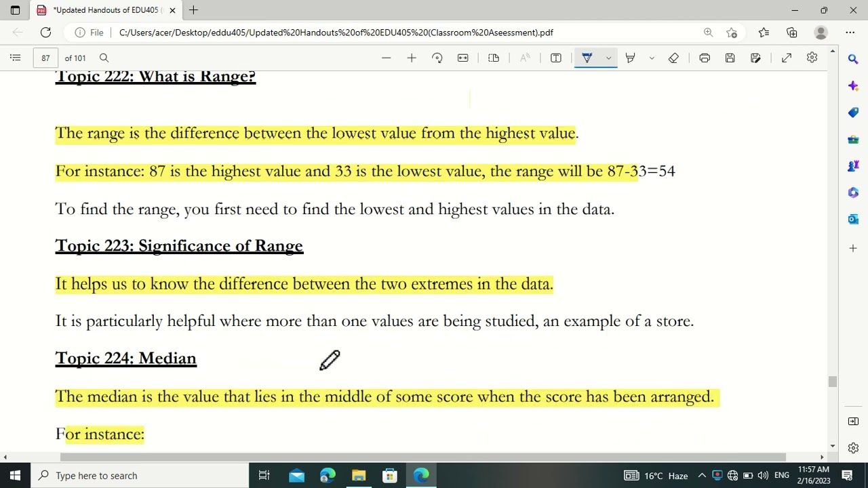This screenshot has height=488, width=868.
Task: Select the Add text tool
Action: point(555,58)
